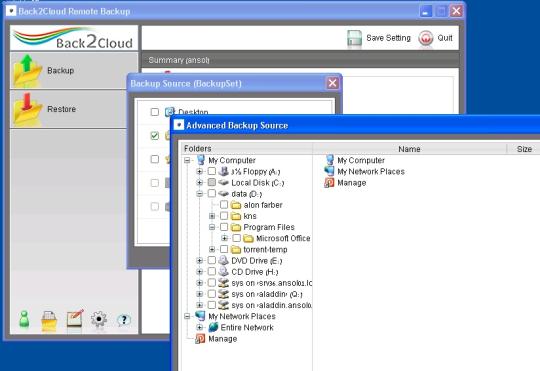Uncheck the green ticked checkbox in Backup Source

click(155, 135)
